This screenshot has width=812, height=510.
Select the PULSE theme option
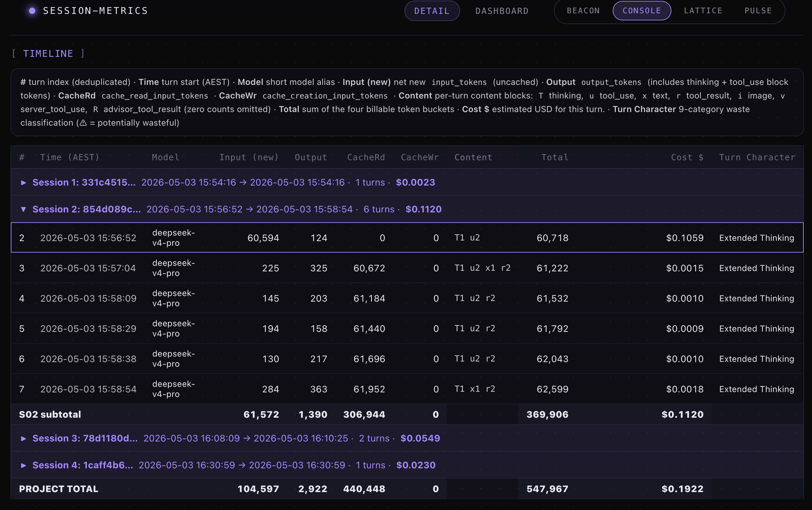[758, 11]
